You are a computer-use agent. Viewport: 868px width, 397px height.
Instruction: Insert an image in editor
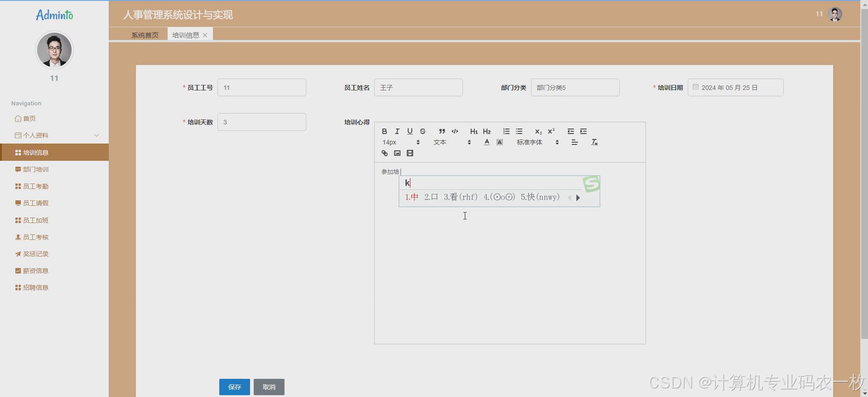coord(397,153)
